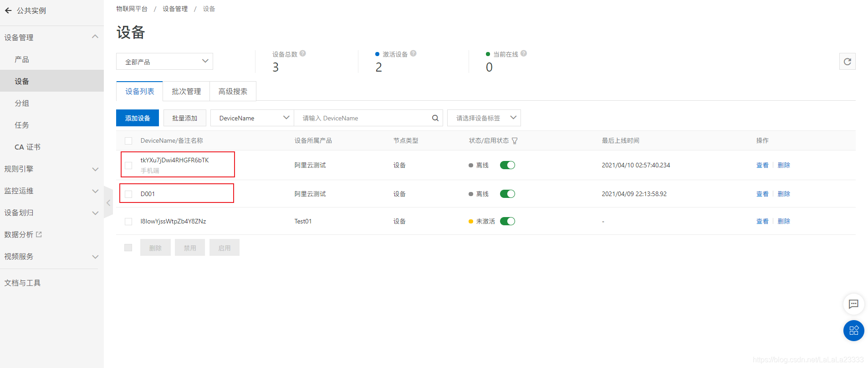The width and height of the screenshot is (868, 368).
Task: Click 设备管理 in the breadcrumb
Action: point(175,9)
